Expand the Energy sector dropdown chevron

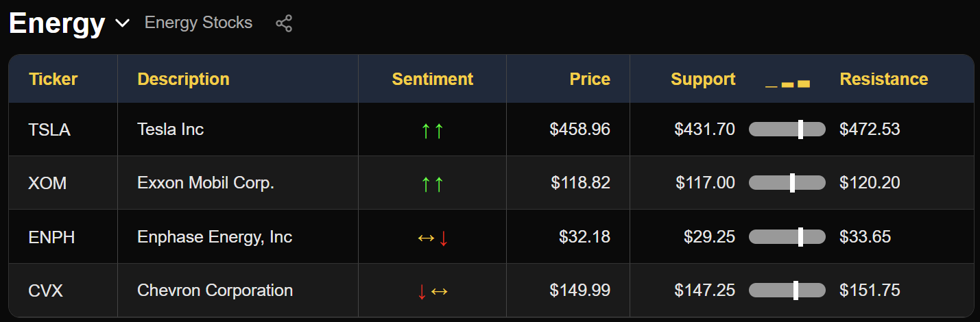coord(122,23)
